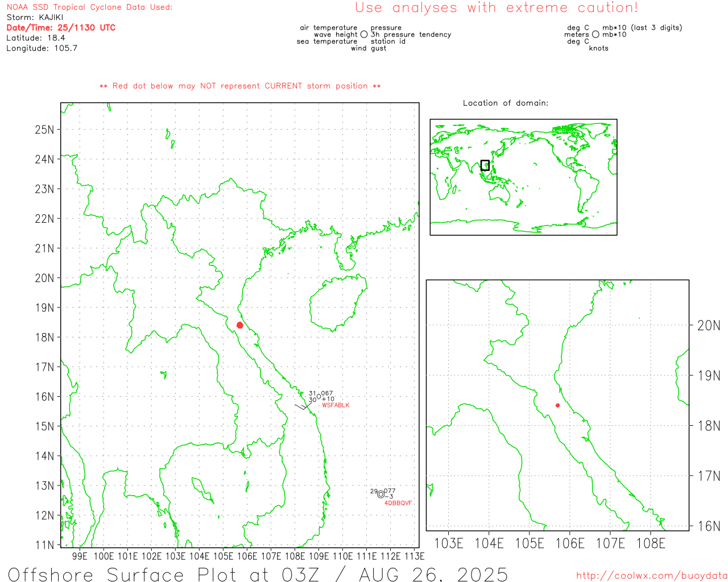This screenshot has height=582, width=728.
Task: Click the 'knots' units label
Action: (x=599, y=48)
